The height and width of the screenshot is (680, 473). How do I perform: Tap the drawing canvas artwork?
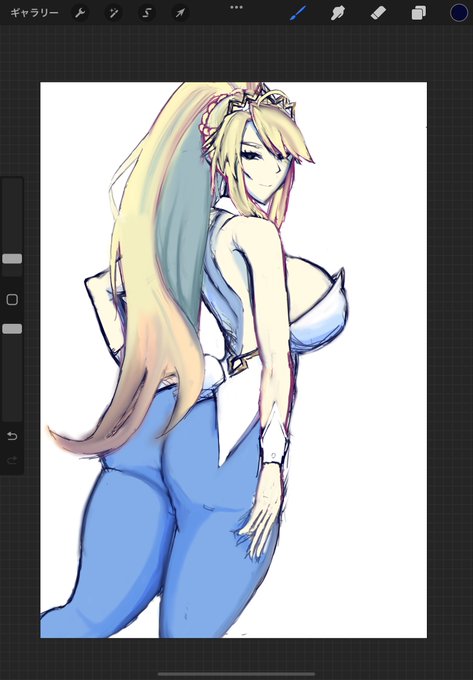coord(233,360)
